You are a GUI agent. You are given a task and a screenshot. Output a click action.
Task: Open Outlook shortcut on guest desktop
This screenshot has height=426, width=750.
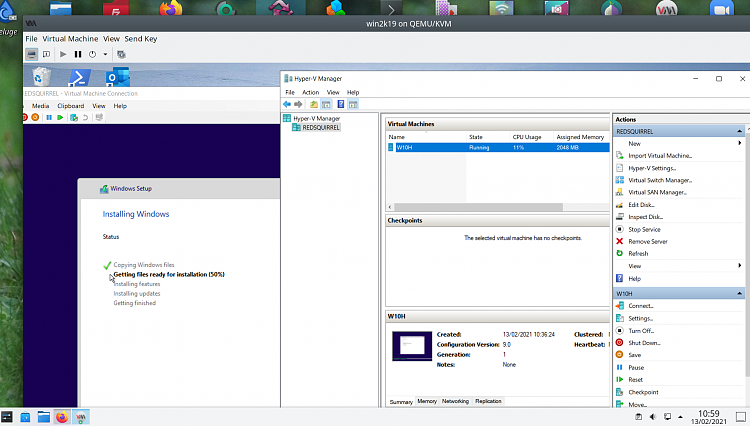coord(118,77)
